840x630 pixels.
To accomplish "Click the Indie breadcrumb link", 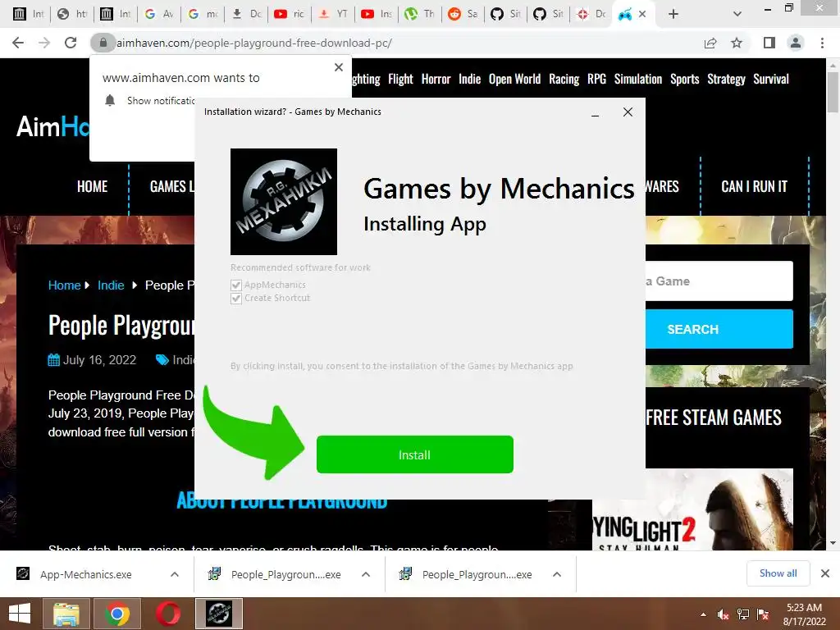I will pos(111,285).
